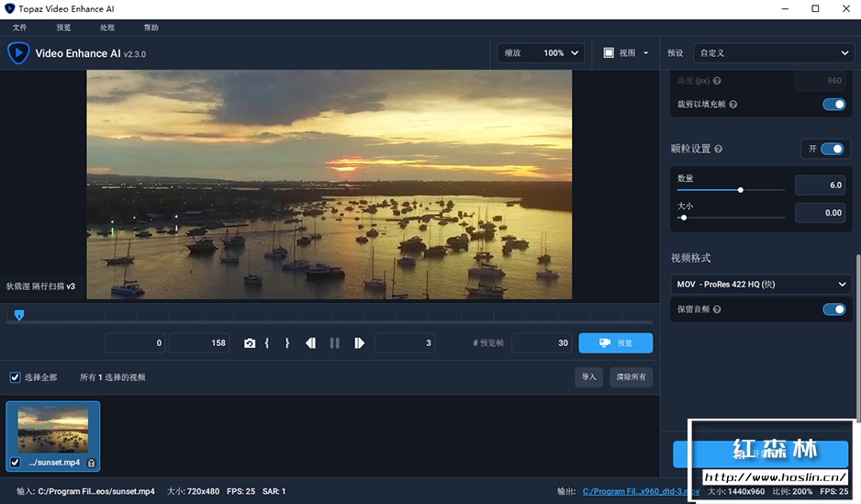Image resolution: width=861 pixels, height=504 pixels.
Task: Click the 数量 grain amount slider
Action: tap(740, 190)
